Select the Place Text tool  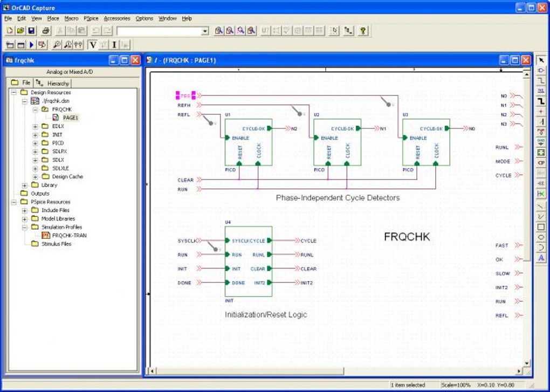click(x=541, y=258)
